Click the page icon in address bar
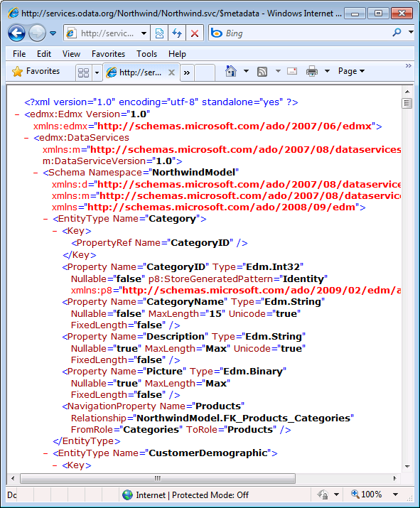The width and height of the screenshot is (420, 508). coord(71,33)
